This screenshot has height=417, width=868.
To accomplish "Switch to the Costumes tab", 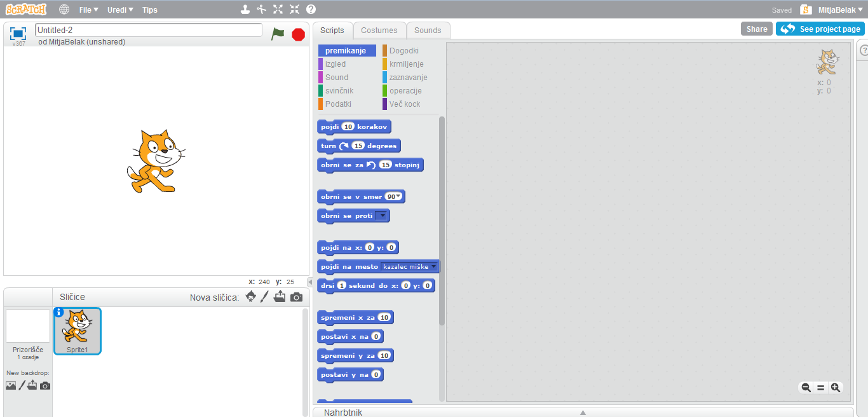I will pyautogui.click(x=379, y=31).
